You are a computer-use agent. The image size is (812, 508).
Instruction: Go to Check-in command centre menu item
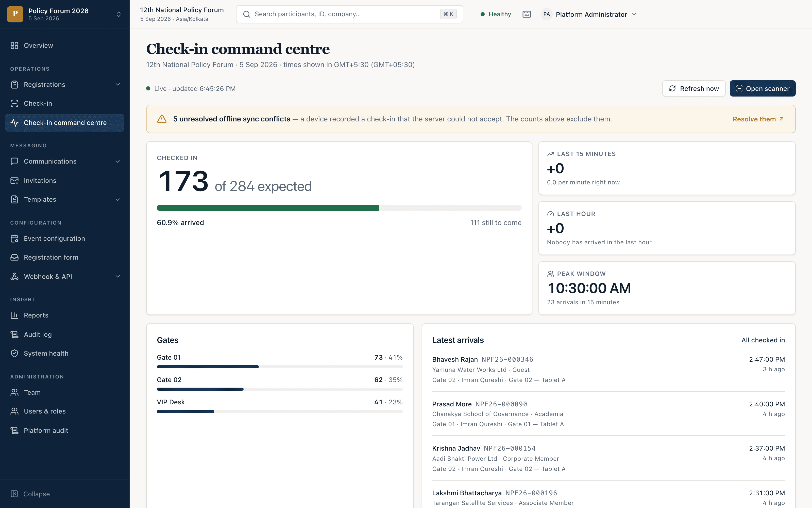coord(65,123)
